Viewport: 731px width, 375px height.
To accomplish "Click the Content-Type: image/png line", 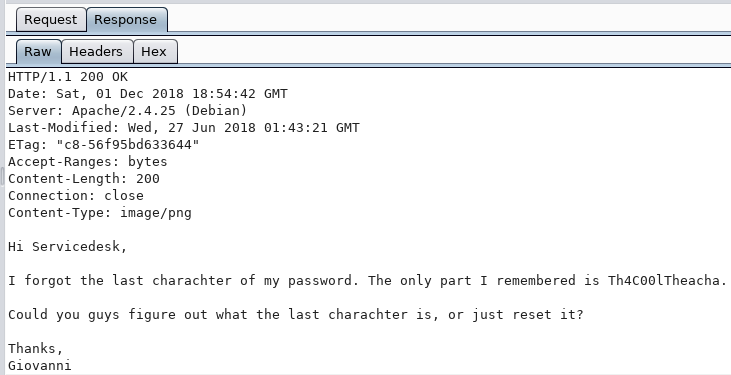I will pyautogui.click(x=100, y=213).
